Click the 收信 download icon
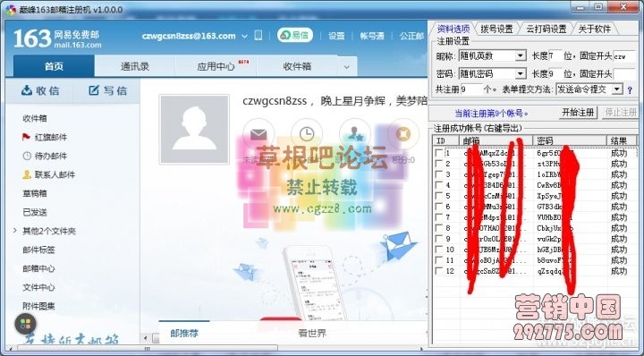Image resolution: width=644 pixels, height=356 pixels. click(x=27, y=90)
